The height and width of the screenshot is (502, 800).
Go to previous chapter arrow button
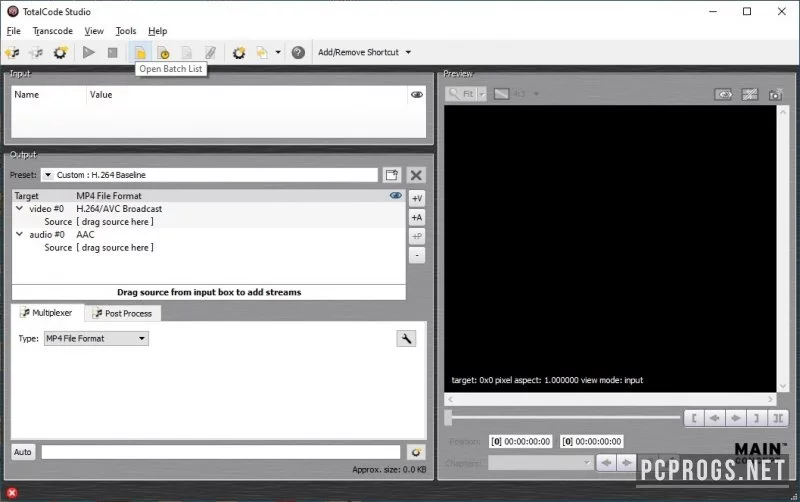[x=606, y=463]
